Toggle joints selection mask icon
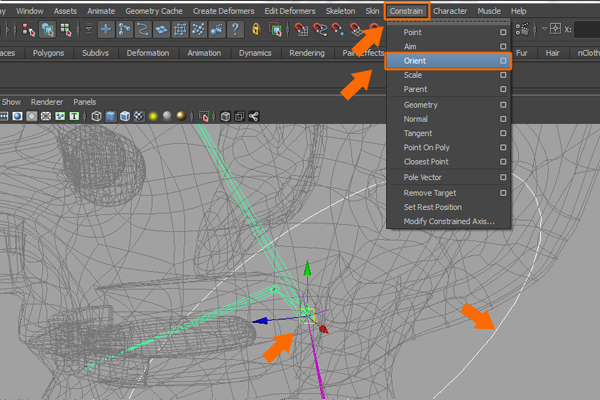 click(125, 29)
